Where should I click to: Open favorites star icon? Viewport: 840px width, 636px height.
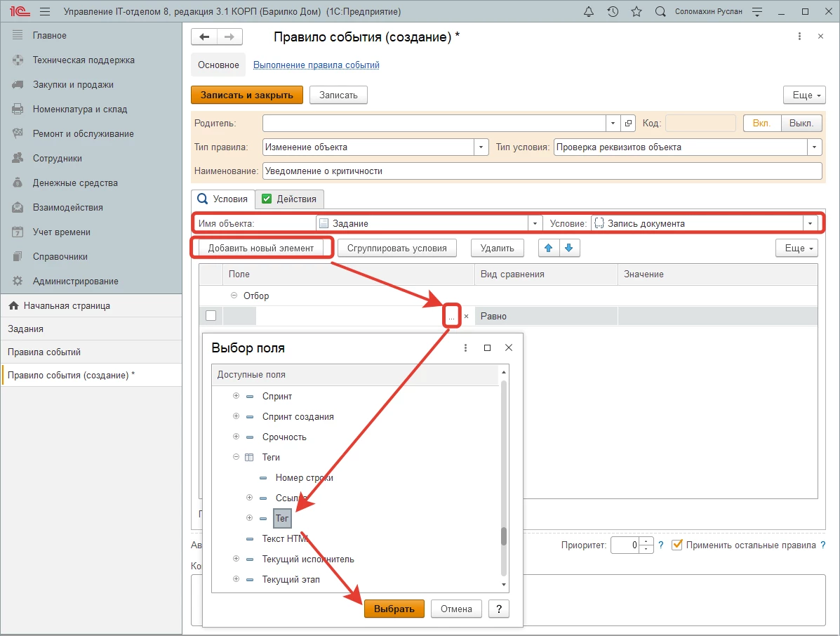click(x=636, y=11)
